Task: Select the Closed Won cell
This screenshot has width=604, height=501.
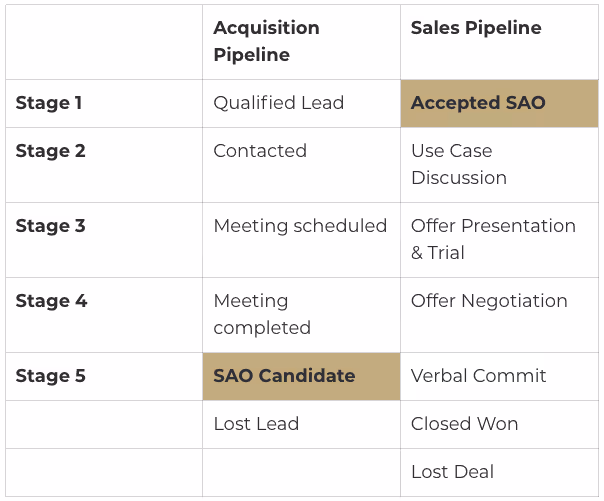Action: [499, 424]
